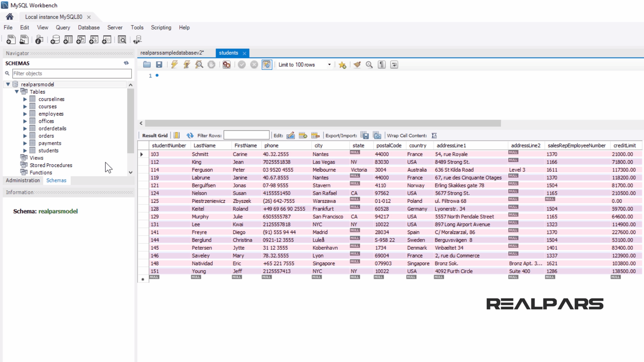Expand the students table in the navigator
This screenshot has width=644, height=362.
[25, 150]
